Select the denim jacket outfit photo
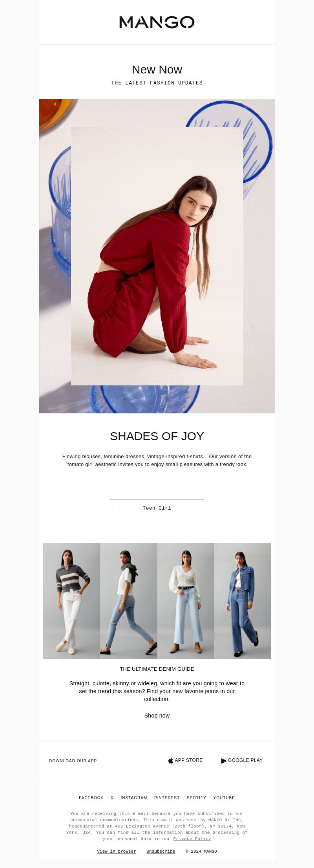This screenshot has width=314, height=868. point(243,601)
